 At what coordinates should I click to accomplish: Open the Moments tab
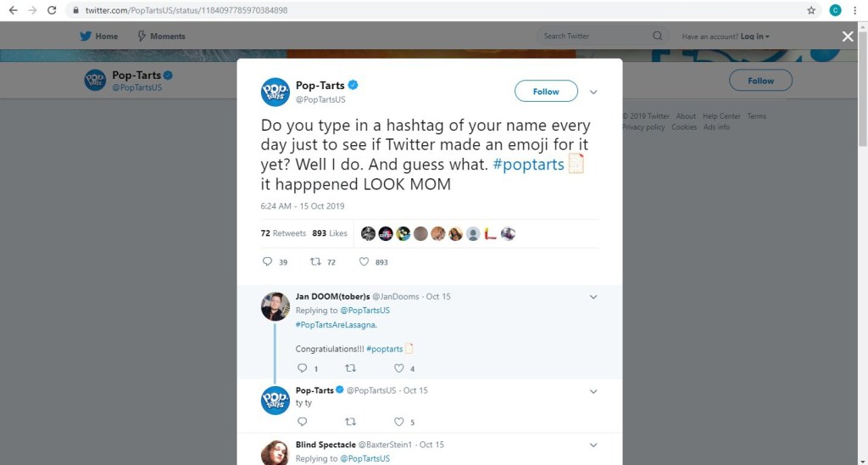161,36
